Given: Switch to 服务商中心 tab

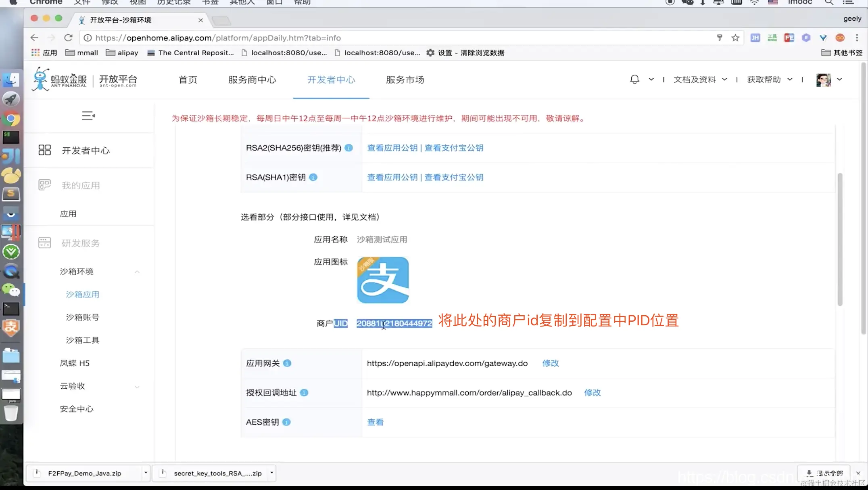Looking at the screenshot, I should (252, 80).
